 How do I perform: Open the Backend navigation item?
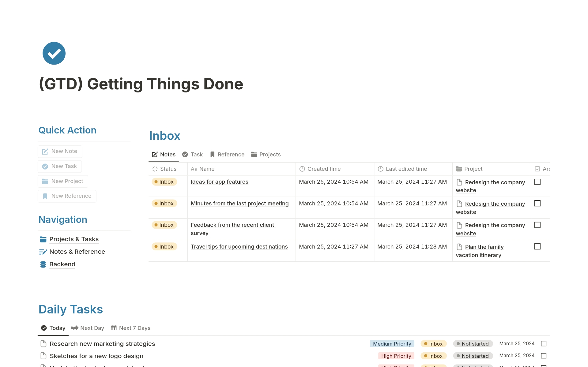pos(62,264)
